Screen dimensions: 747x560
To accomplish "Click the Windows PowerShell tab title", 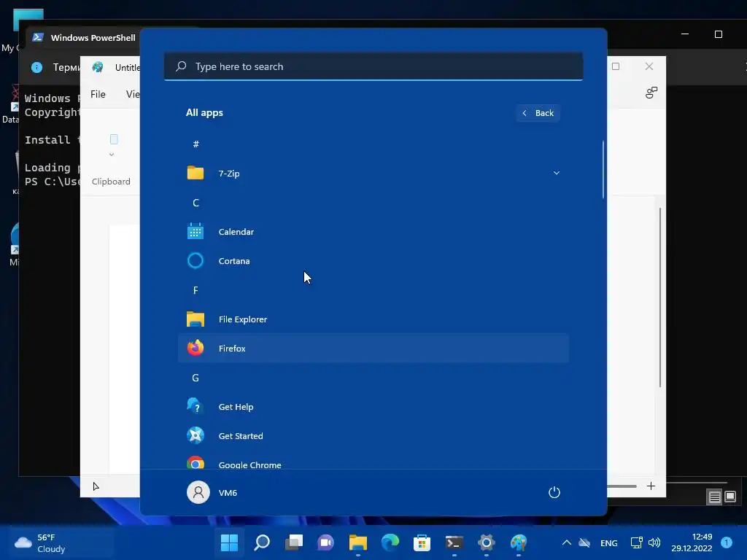I will pyautogui.click(x=93, y=38).
